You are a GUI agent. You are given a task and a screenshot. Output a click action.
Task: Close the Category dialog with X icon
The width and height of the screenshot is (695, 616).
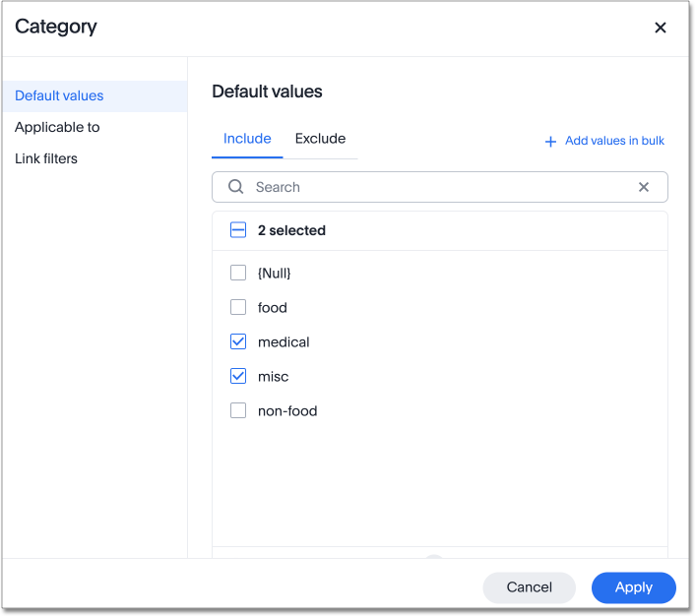point(661,28)
